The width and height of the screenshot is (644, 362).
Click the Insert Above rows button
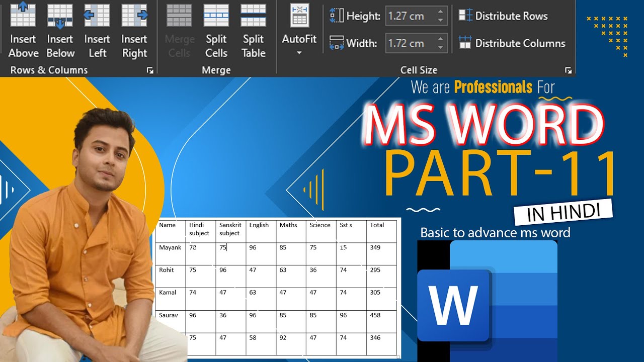coord(23,30)
